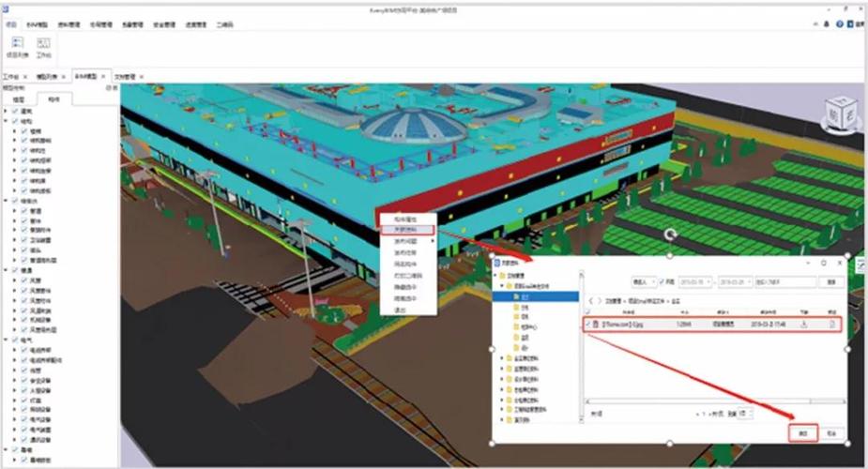Select the jpg file name in the list

pos(623,325)
